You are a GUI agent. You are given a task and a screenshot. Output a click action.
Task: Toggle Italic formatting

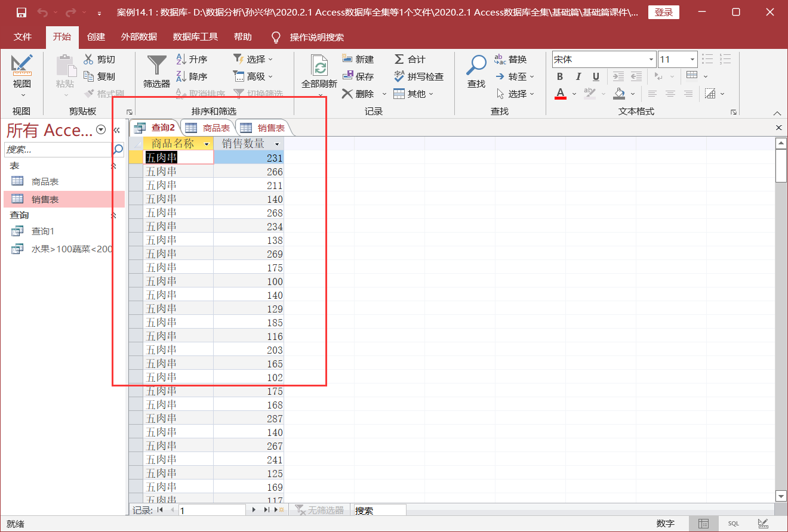click(x=578, y=76)
